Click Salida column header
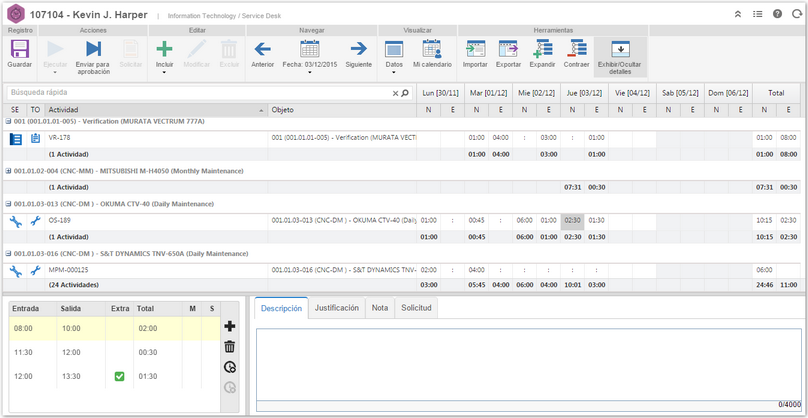The width and height of the screenshot is (808, 418). pos(81,309)
